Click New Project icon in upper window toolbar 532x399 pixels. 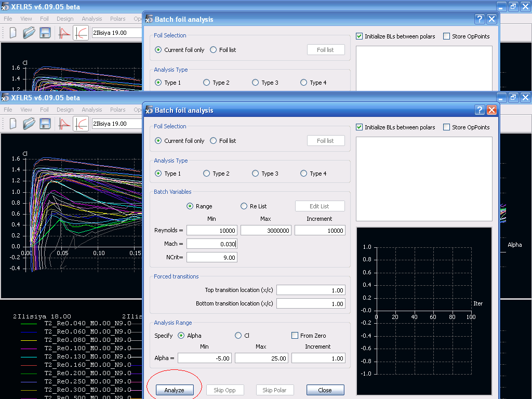(x=13, y=33)
